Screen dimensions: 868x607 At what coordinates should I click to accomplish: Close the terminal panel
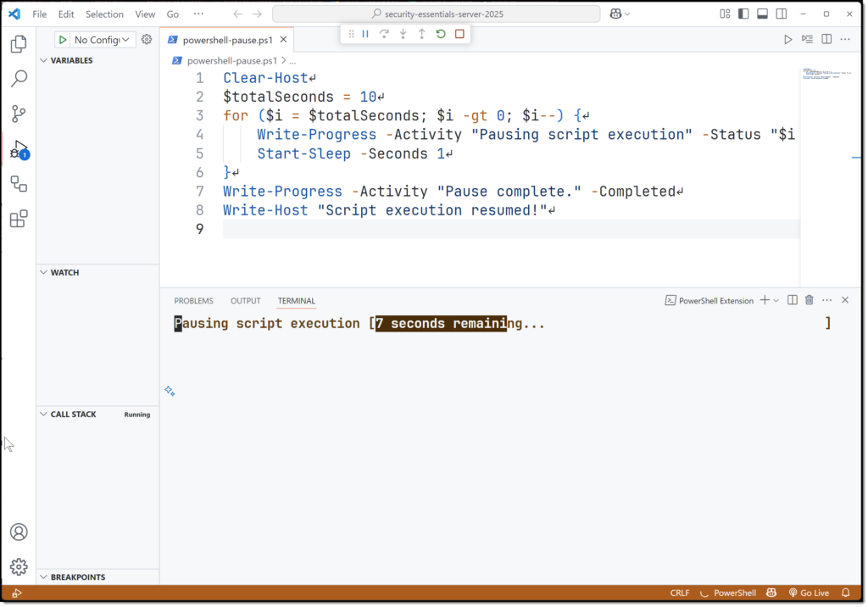(x=845, y=300)
